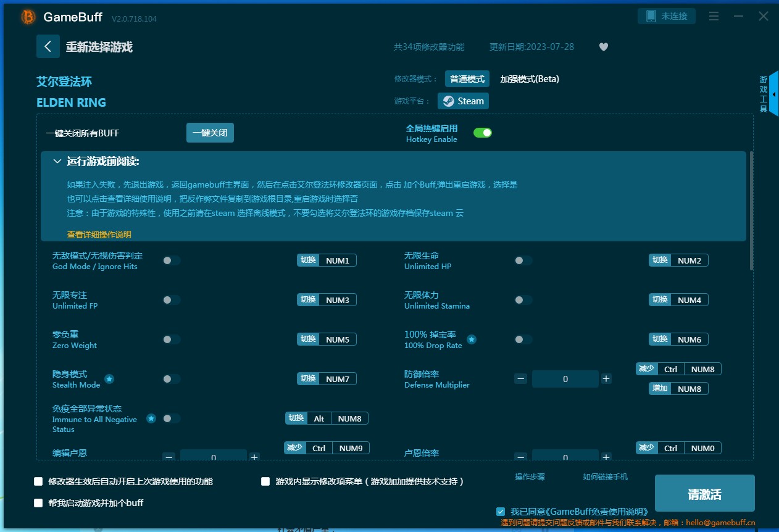The image size is (779, 532).
Task: Click NUM1 hotkey for God Mode
Action: (327, 260)
